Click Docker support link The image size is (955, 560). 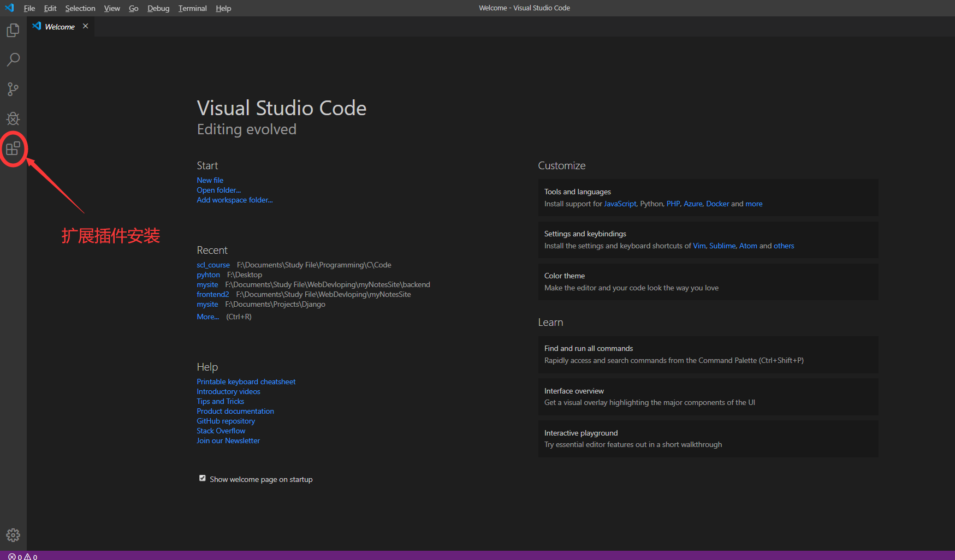coord(717,204)
